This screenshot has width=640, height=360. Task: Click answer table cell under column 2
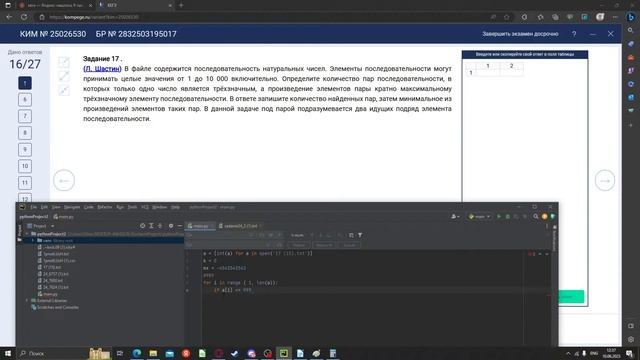(511, 73)
